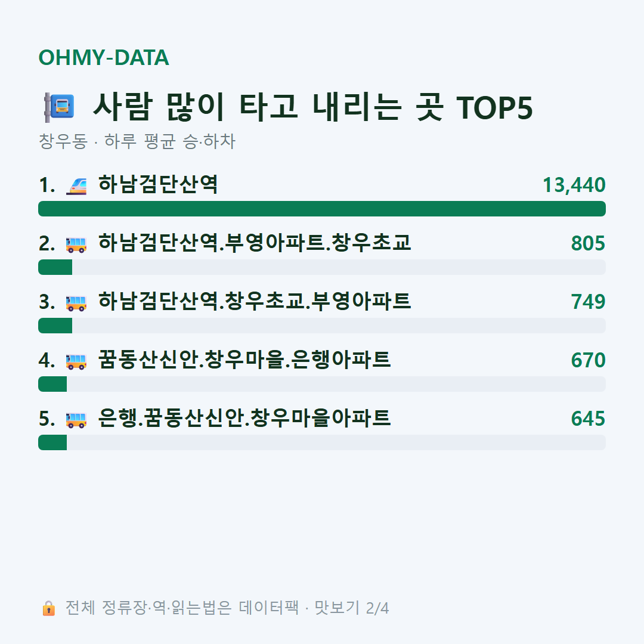
Task: Click the bus icon in rank 3 row
Action: (76, 303)
